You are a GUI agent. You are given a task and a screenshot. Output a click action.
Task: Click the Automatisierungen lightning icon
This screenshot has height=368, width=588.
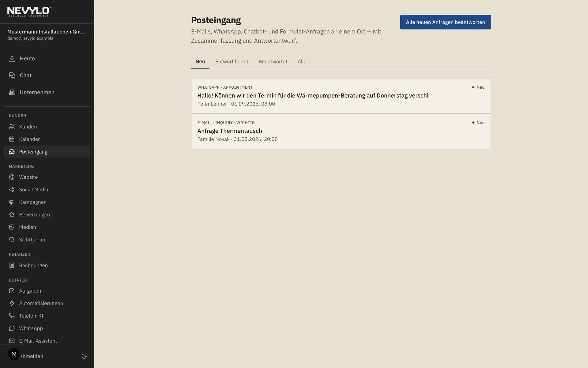point(12,303)
